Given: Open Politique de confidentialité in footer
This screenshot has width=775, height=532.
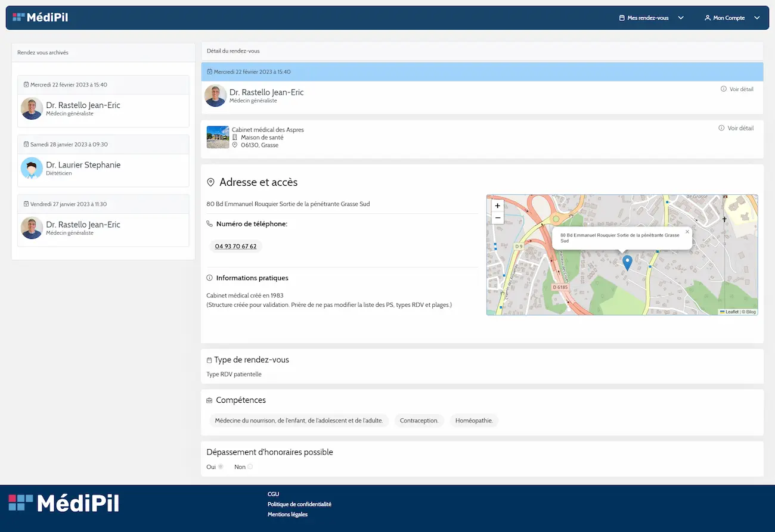Looking at the screenshot, I should tap(299, 504).
